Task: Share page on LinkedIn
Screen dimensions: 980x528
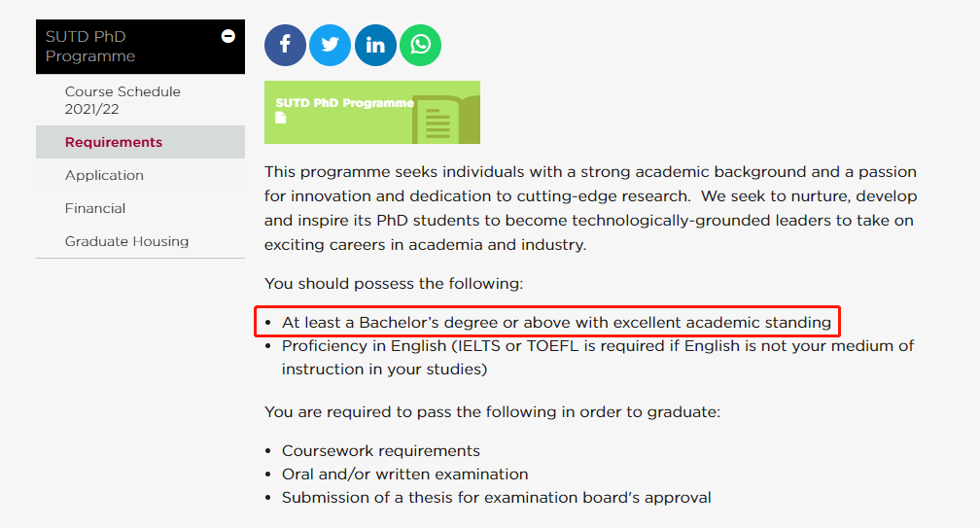Action: pyautogui.click(x=375, y=45)
